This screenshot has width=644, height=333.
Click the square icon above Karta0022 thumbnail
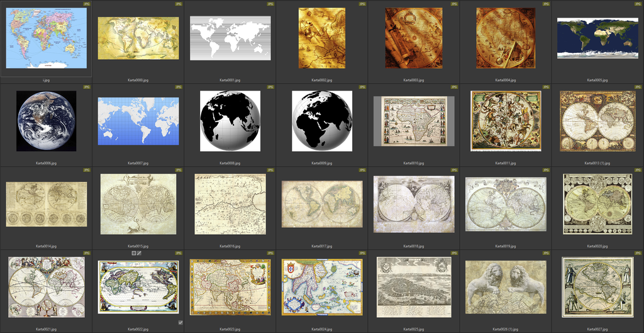[133, 252]
